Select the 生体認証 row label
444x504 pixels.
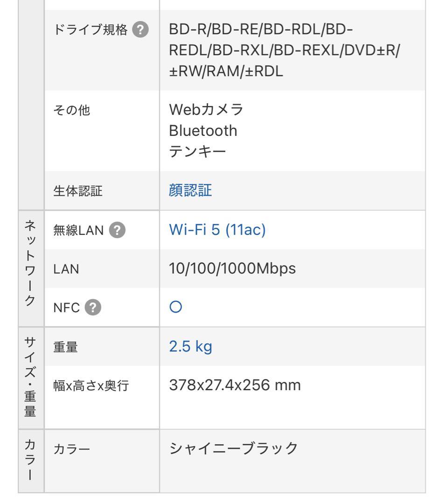[71, 190]
